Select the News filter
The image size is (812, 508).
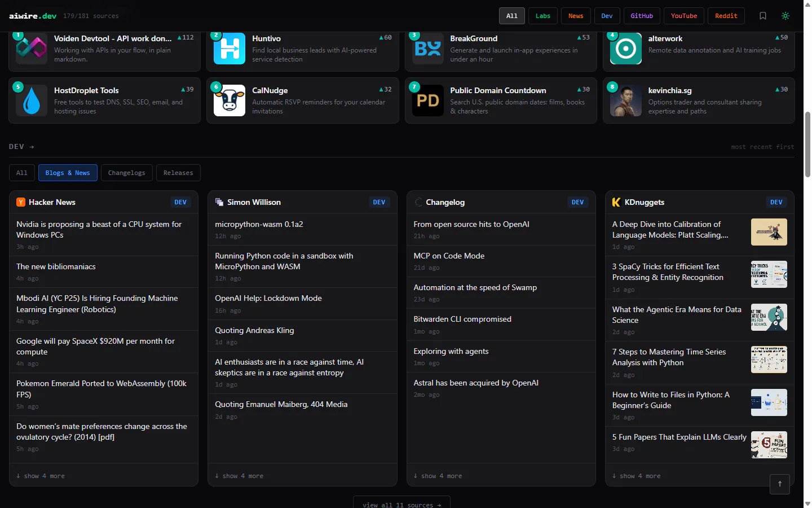tap(576, 16)
